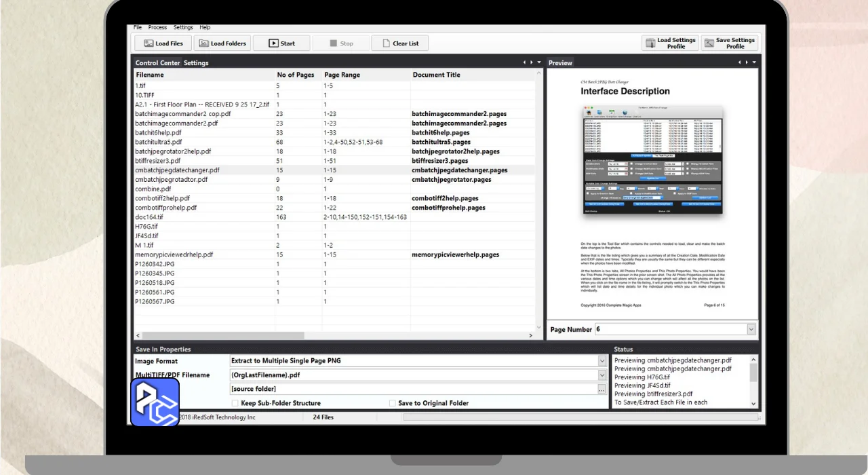Open the Control Center panel dropdown arrow

(539, 62)
